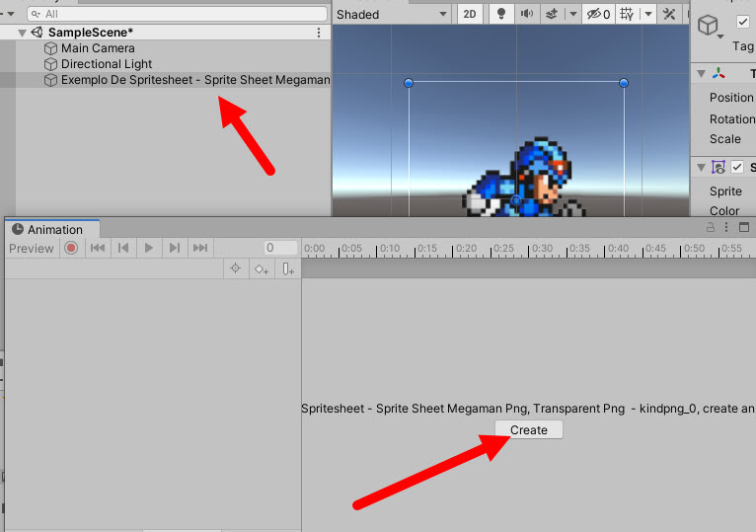Go to the end of the clip
Image resolution: width=756 pixels, height=532 pixels.
coord(200,248)
